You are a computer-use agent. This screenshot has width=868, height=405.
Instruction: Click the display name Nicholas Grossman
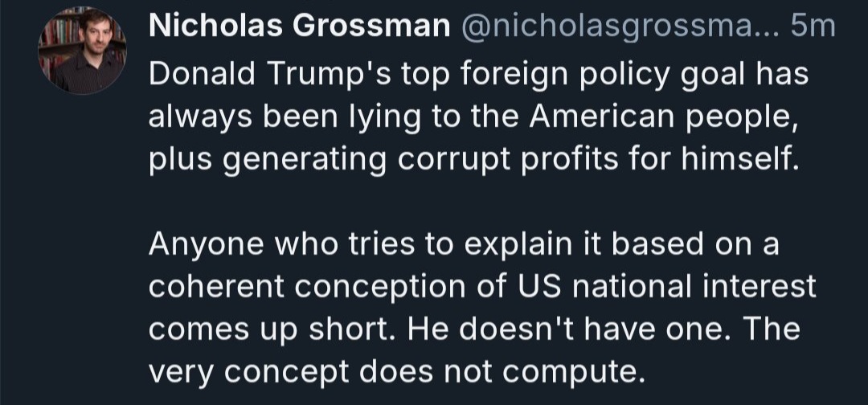coord(300,27)
